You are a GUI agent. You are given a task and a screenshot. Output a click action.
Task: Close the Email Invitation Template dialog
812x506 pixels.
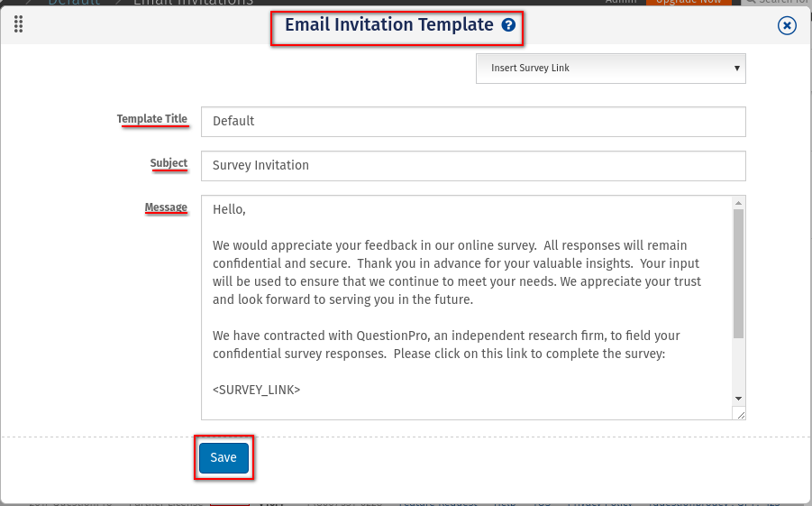tap(787, 25)
